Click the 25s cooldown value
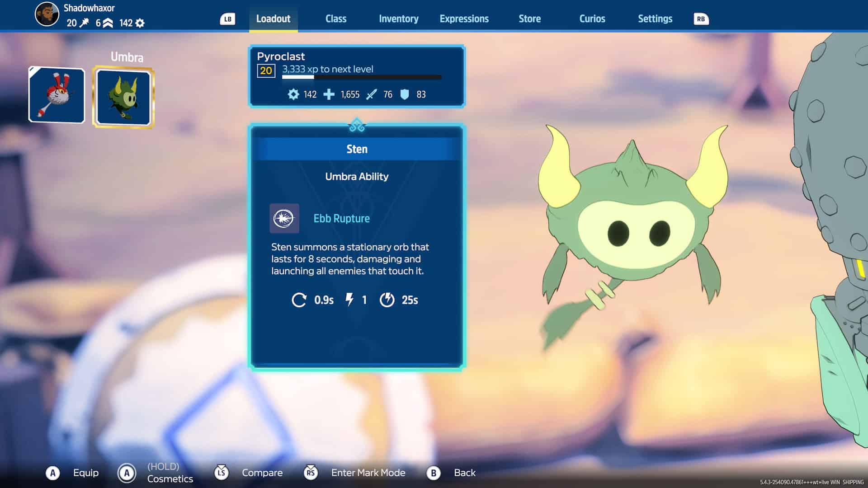The height and width of the screenshot is (488, 868). click(x=410, y=300)
